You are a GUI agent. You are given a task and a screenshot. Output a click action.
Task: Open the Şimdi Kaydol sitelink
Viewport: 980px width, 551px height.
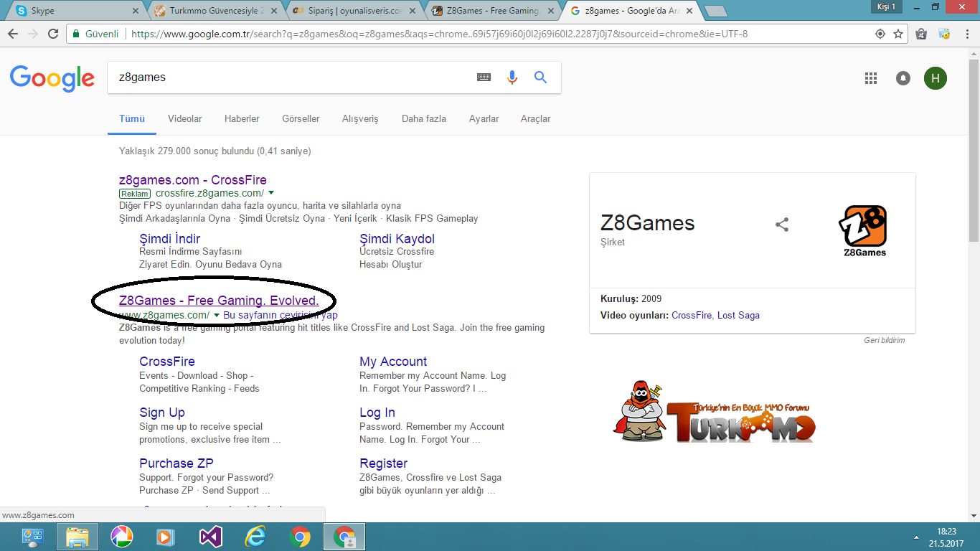[397, 239]
